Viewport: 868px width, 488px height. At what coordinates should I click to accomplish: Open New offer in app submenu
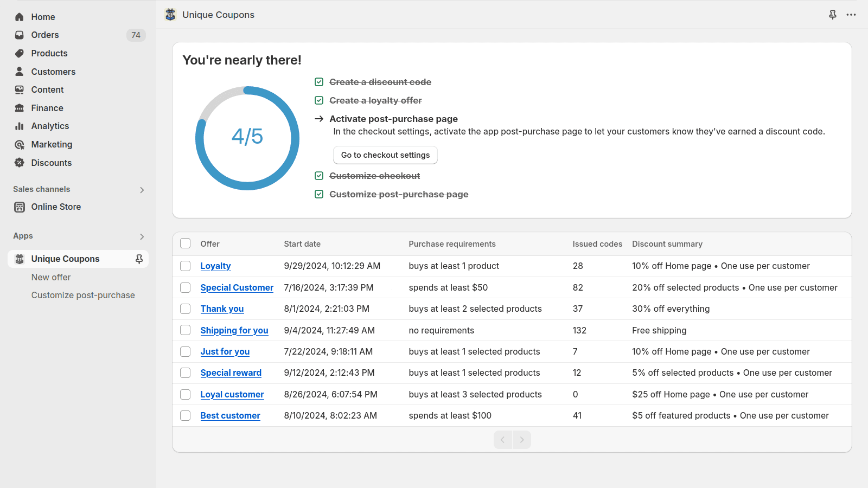[51, 277]
